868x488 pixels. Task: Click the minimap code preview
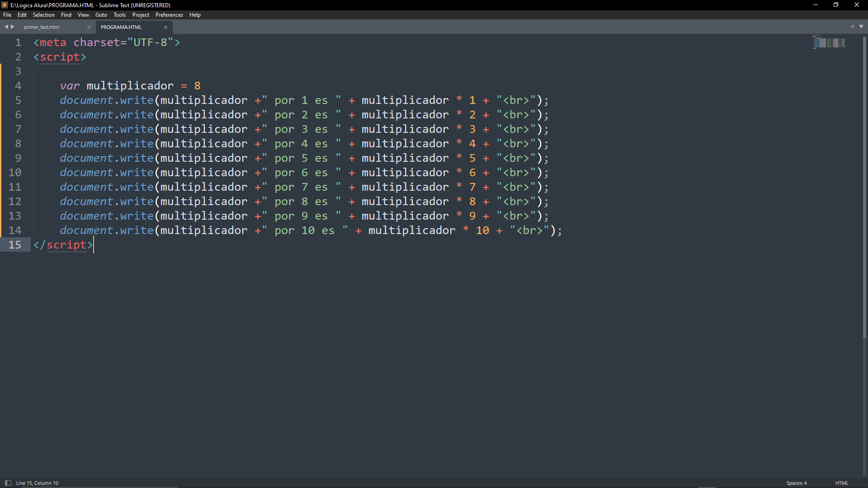click(830, 42)
